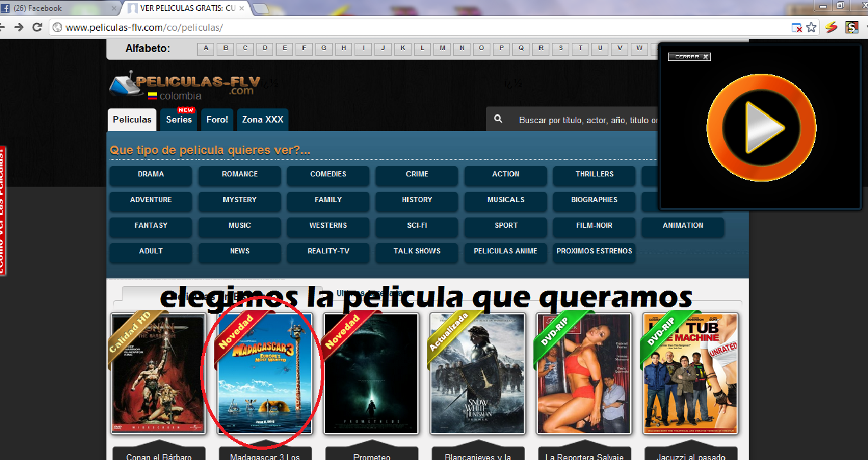This screenshot has height=460, width=868.
Task: Open the COMEDIES category
Action: (x=328, y=175)
